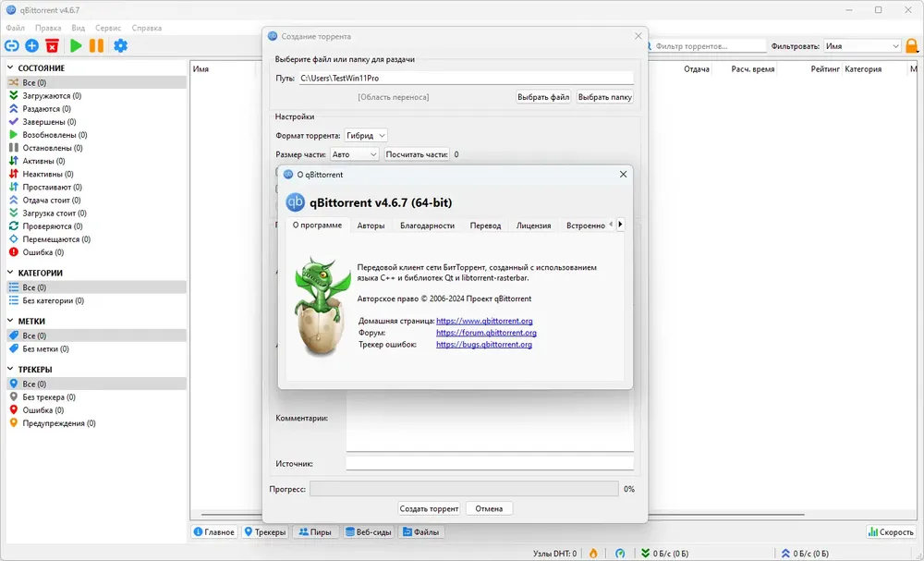Viewport: 924px width, 561px height.
Task: Collapse the ТРЕКЕРЫ section
Action: 10,370
